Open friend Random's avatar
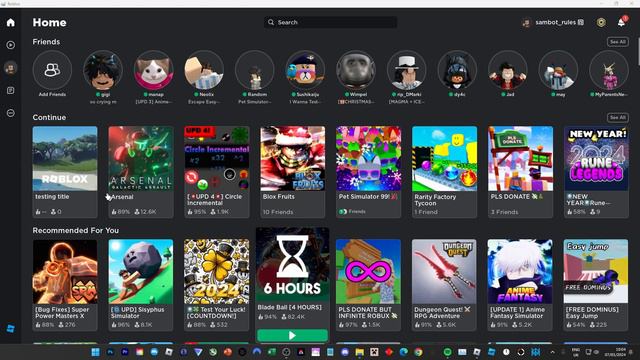Viewport: 640px width, 360px height. pyautogui.click(x=255, y=70)
